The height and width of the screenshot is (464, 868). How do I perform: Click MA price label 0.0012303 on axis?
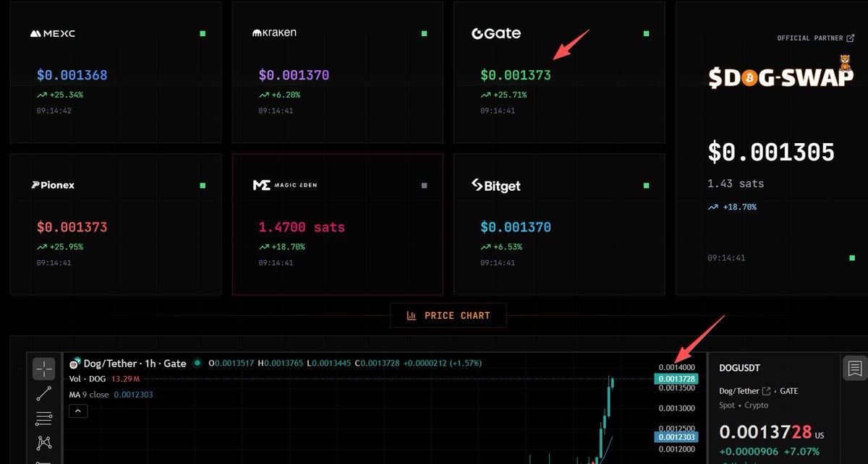(676, 437)
